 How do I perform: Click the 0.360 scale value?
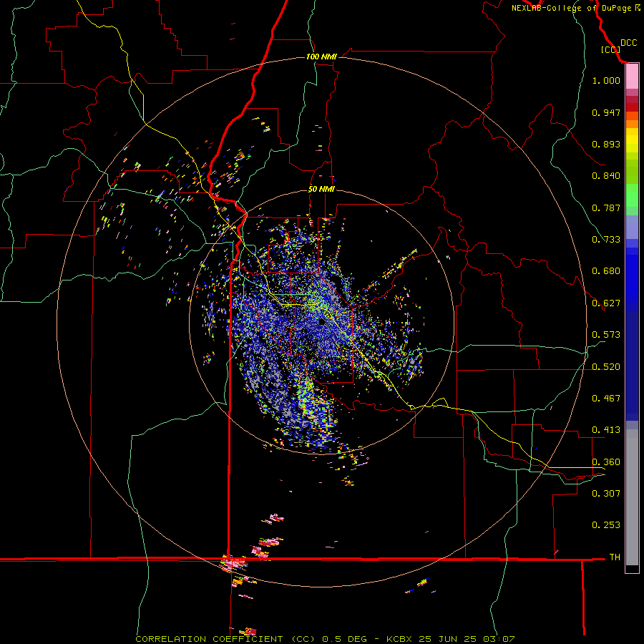606,462
